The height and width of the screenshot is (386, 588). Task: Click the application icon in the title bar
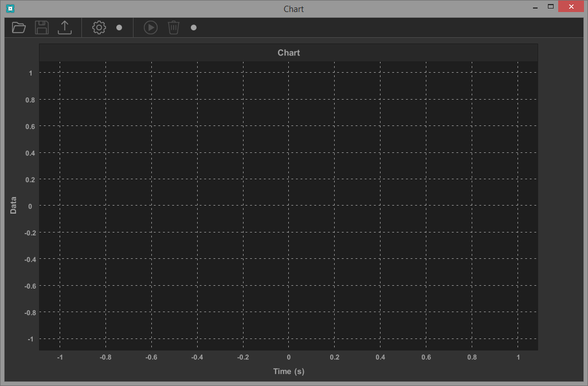(10, 8)
